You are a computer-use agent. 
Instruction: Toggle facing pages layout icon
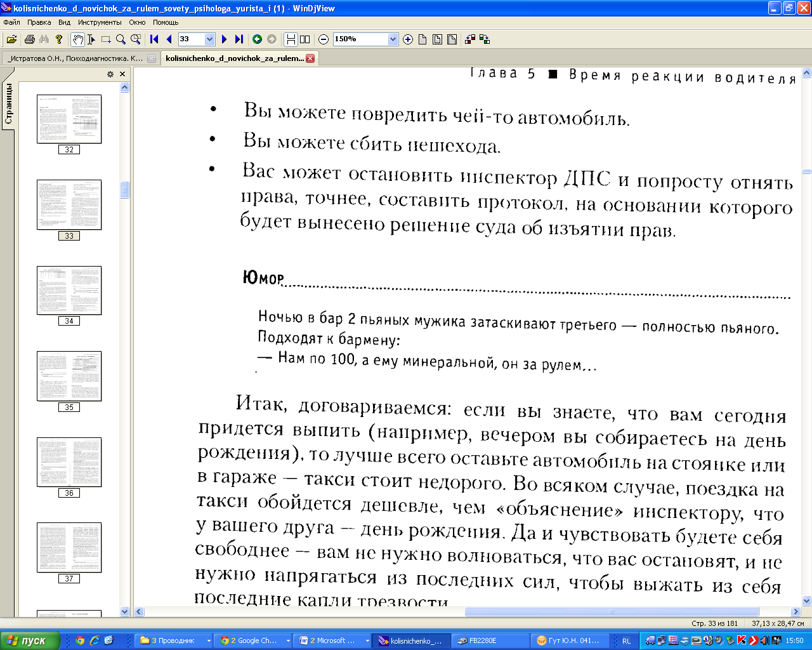coord(305,39)
